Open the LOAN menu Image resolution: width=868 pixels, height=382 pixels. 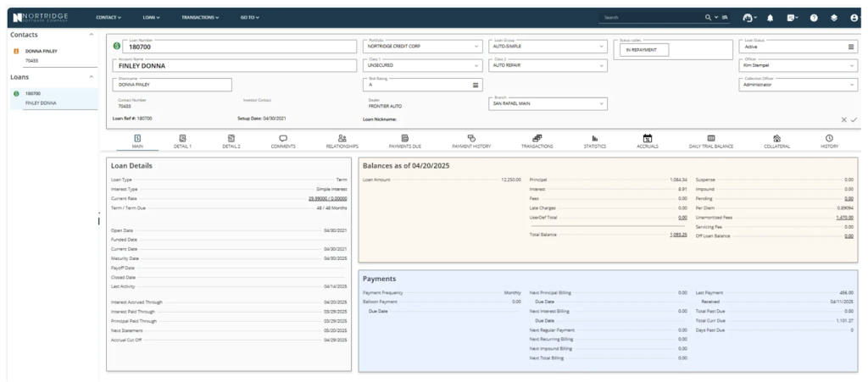[x=151, y=18]
